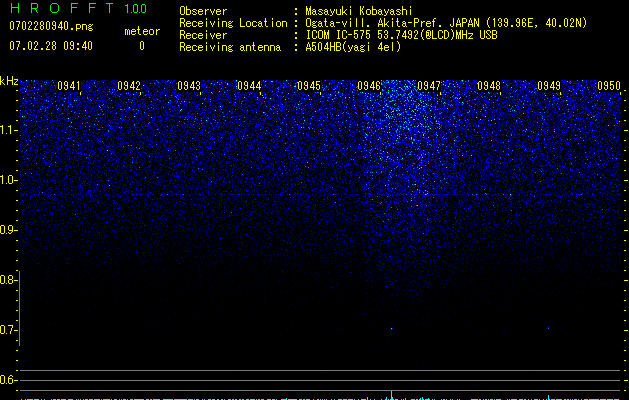Click the 0.6 kHz axis label

tap(7, 380)
